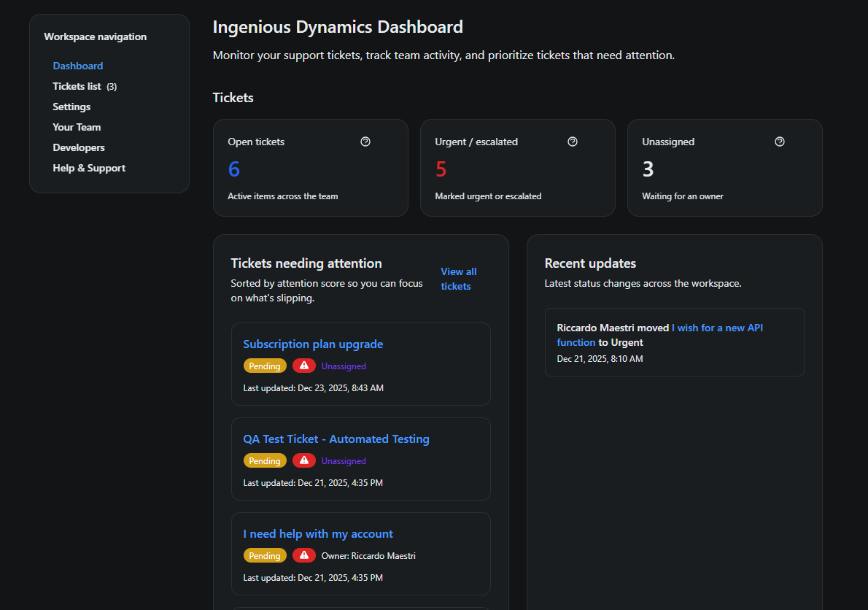Select Developers in the sidebar
This screenshot has width=868, height=610.
[79, 147]
